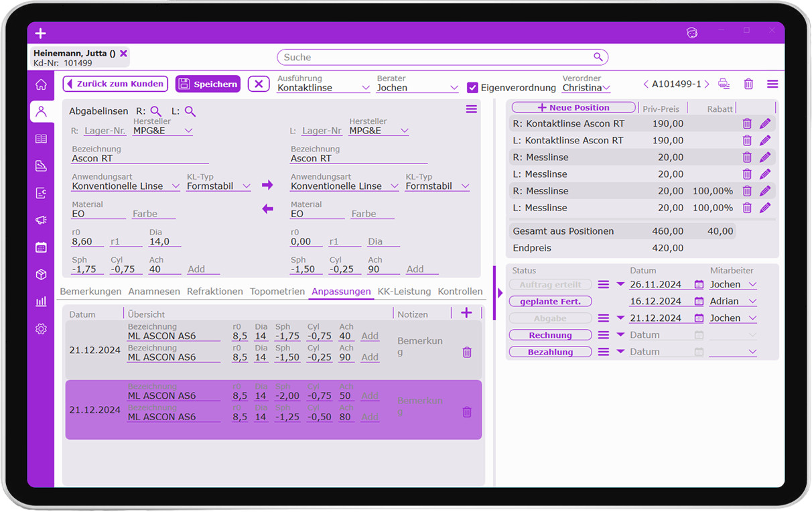Copy right lens values to left arrow
This screenshot has height=512, width=812.
267,185
